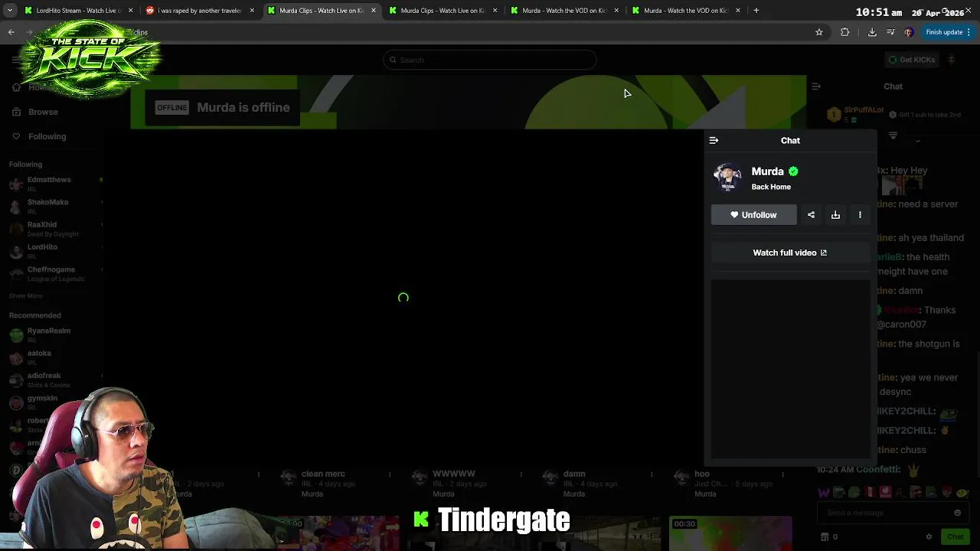Click the media control icon in browser toolbar

pyautogui.click(x=890, y=32)
